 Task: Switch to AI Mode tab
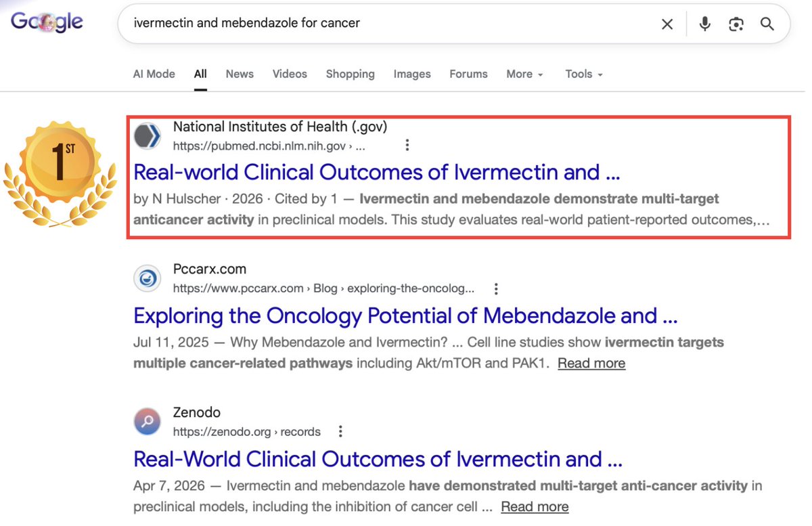[x=154, y=74]
